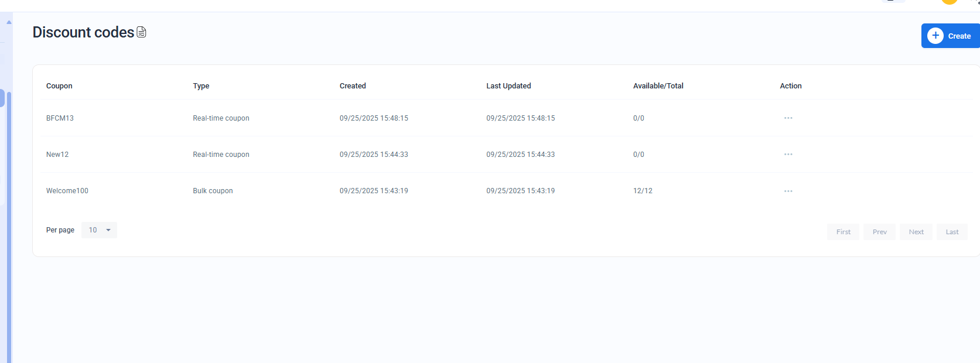Click the sidebar scroll-up arrow
Image resolution: width=980 pixels, height=363 pixels.
9,22
